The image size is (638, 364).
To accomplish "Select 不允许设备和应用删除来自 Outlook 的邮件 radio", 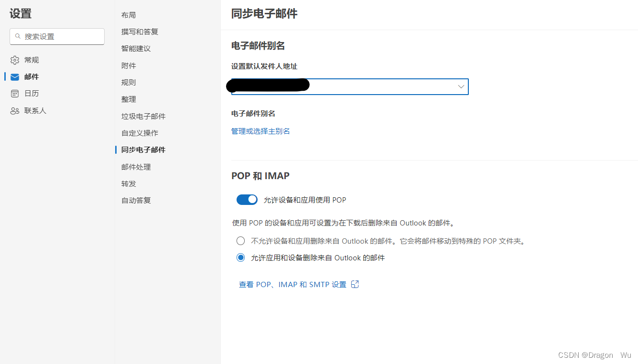I will tap(241, 241).
